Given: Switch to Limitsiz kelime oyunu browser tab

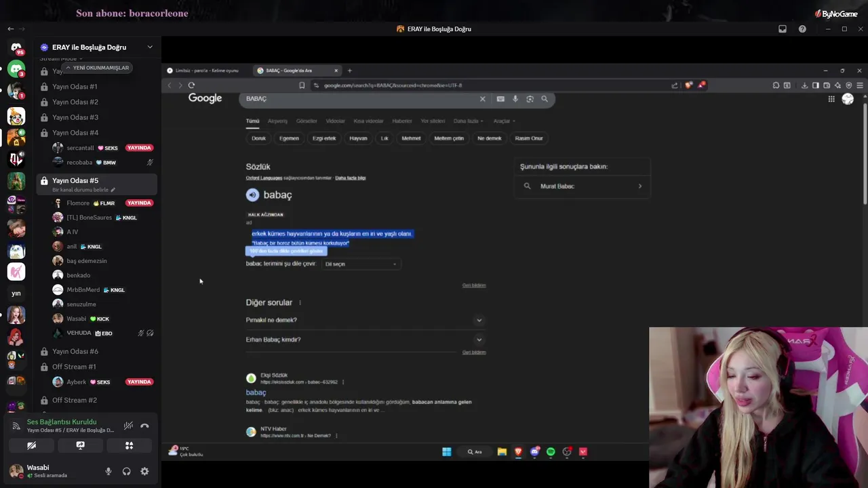Looking at the screenshot, I should click(x=207, y=70).
